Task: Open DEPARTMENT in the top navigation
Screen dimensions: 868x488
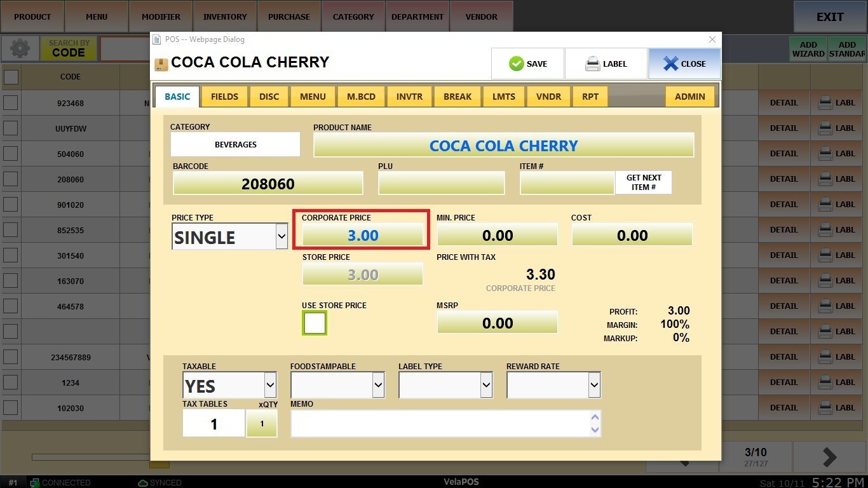Action: point(417,17)
